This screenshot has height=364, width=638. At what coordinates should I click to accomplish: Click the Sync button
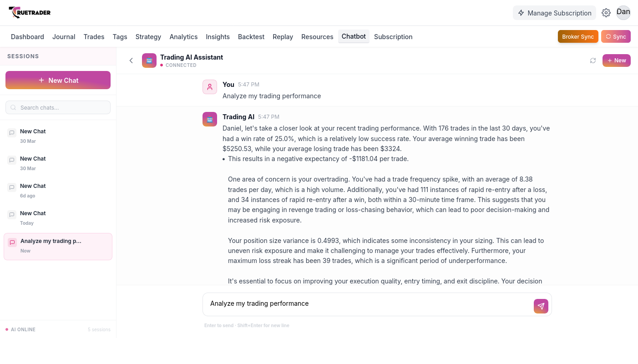point(616,37)
